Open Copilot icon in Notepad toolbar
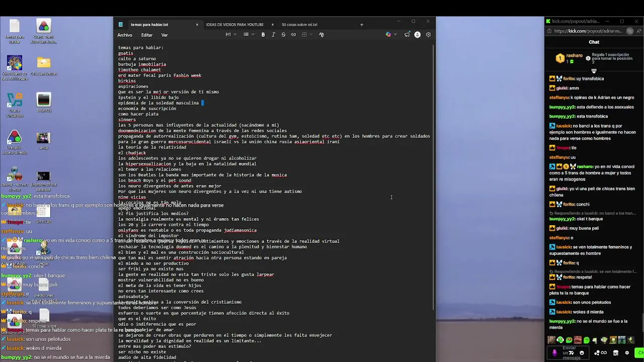The width and height of the screenshot is (644, 362). [388, 35]
